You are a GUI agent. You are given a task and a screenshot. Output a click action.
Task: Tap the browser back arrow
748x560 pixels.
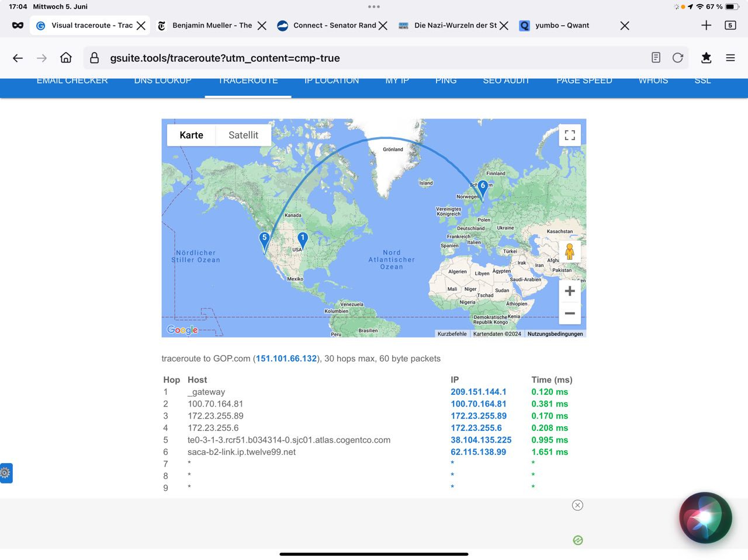click(x=18, y=58)
